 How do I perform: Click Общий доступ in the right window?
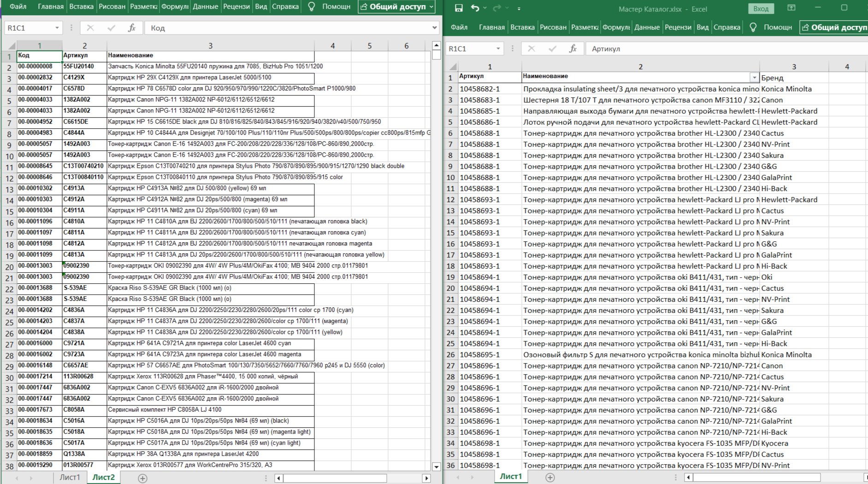tap(834, 27)
